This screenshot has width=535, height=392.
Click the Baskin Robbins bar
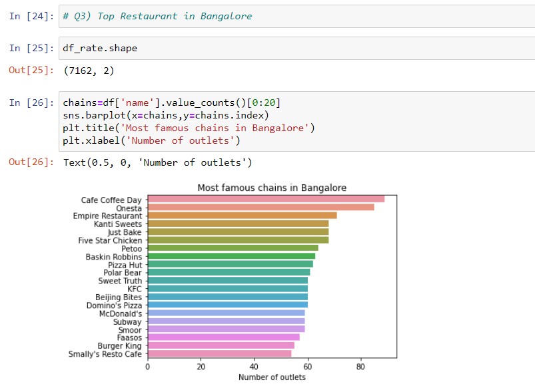point(232,256)
